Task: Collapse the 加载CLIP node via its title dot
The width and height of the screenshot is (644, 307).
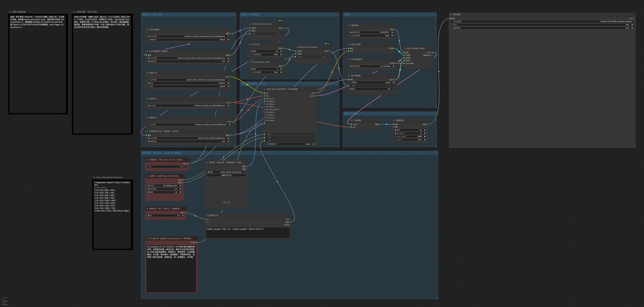Action: (147, 73)
